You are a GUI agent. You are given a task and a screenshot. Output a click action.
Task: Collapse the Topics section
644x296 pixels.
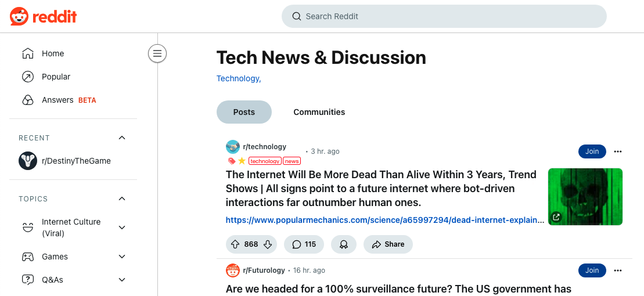click(x=122, y=198)
